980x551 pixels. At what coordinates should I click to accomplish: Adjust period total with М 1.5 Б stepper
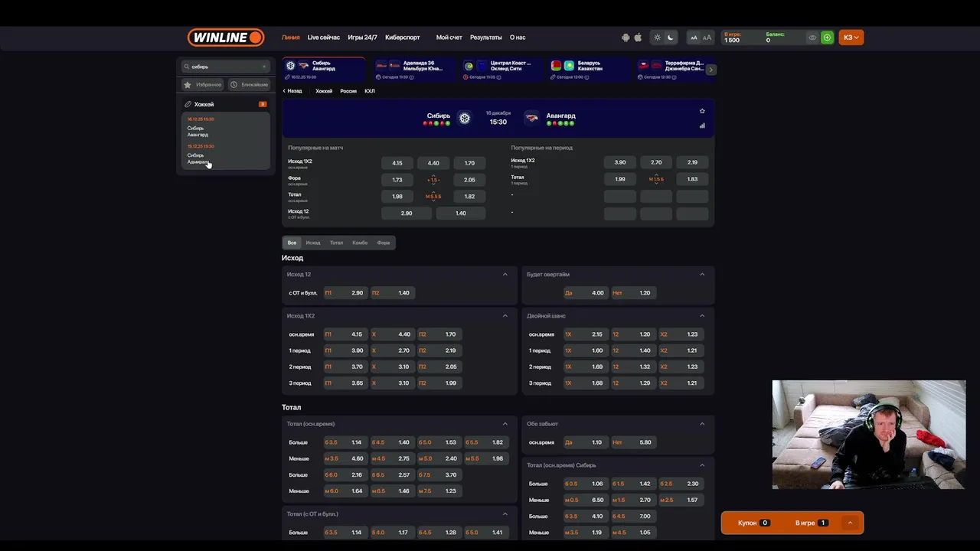coord(656,179)
